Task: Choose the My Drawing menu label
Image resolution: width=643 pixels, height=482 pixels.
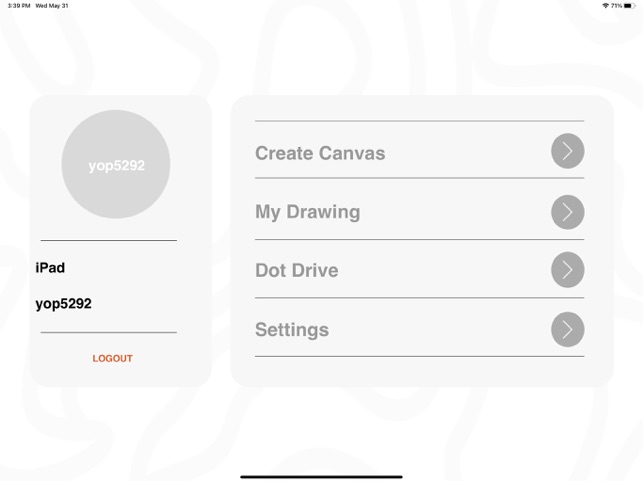Action: point(307,212)
